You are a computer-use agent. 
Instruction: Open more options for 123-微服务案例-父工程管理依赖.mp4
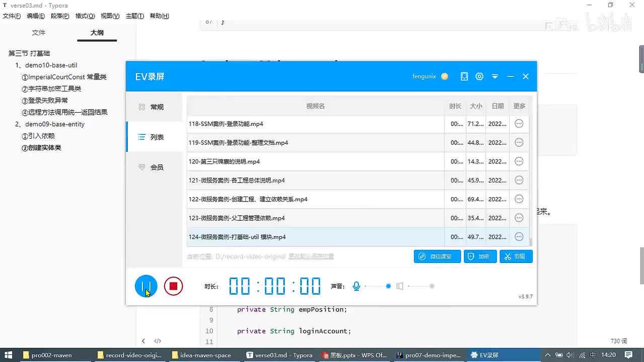(x=519, y=218)
